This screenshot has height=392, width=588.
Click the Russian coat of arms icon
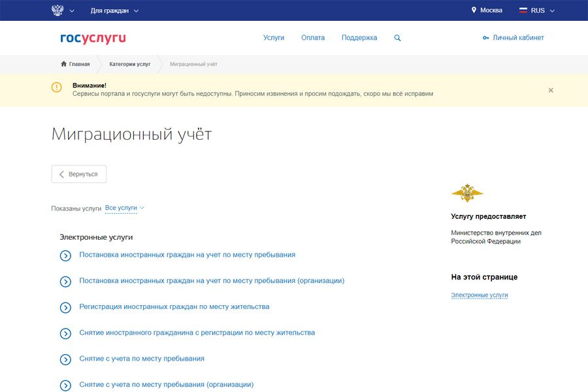(57, 10)
